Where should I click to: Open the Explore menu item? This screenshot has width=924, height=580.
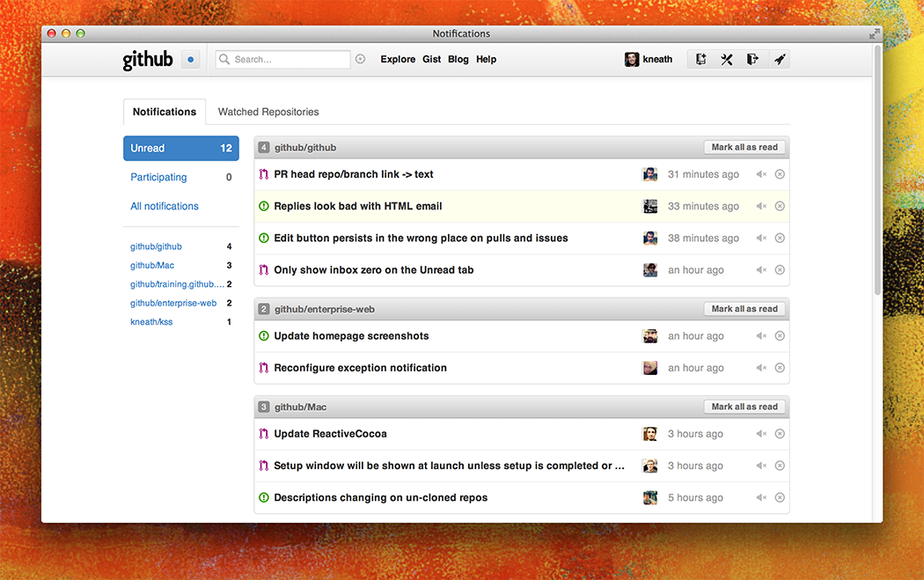click(398, 60)
